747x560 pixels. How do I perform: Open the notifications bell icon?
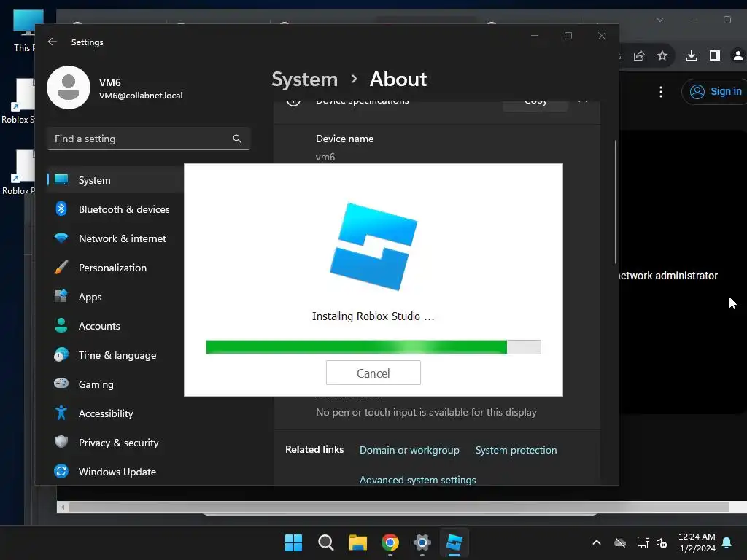tap(727, 542)
